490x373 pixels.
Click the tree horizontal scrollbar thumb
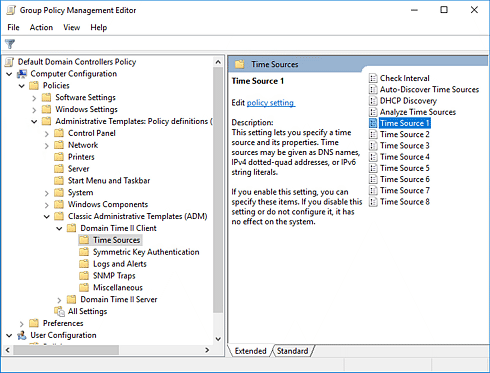pyautogui.click(x=66, y=350)
